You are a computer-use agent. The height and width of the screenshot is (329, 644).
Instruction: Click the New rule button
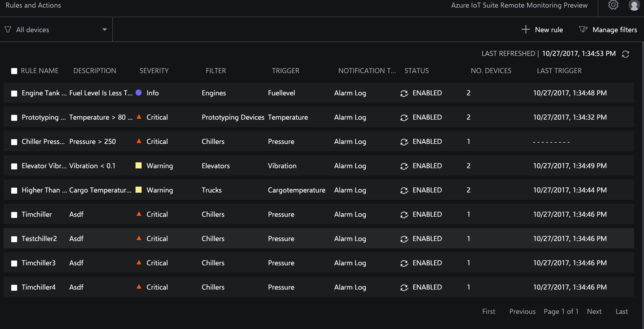tap(549, 30)
